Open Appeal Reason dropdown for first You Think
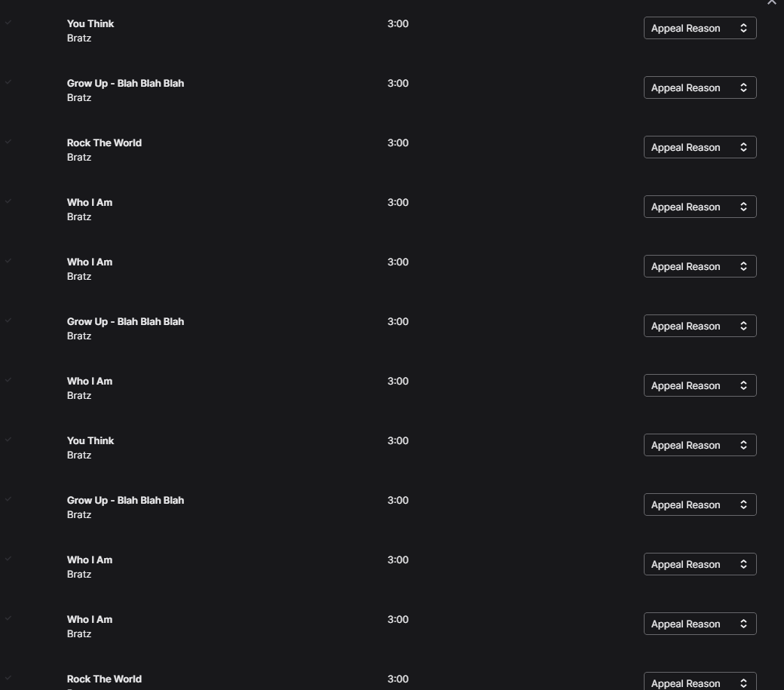This screenshot has height=690, width=784. (700, 28)
